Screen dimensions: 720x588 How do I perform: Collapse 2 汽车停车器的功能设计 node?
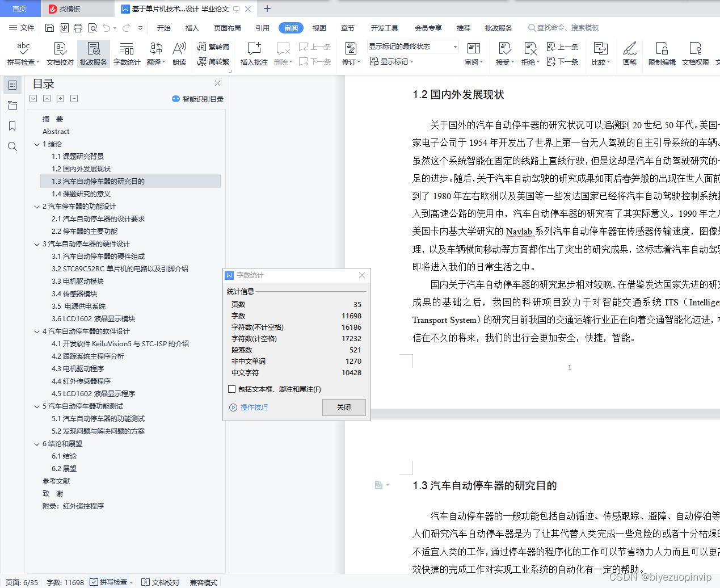[x=37, y=207]
